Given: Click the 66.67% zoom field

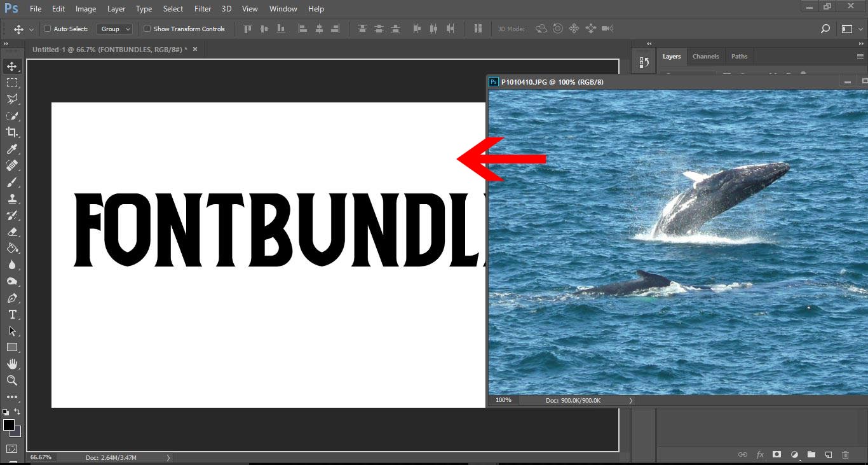Looking at the screenshot, I should 41,457.
